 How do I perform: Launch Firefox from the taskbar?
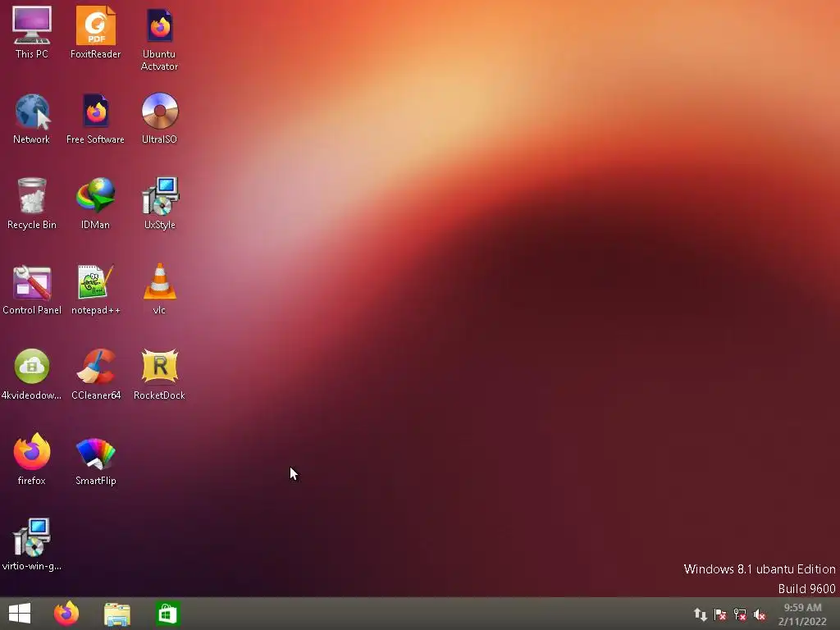pyautogui.click(x=66, y=614)
